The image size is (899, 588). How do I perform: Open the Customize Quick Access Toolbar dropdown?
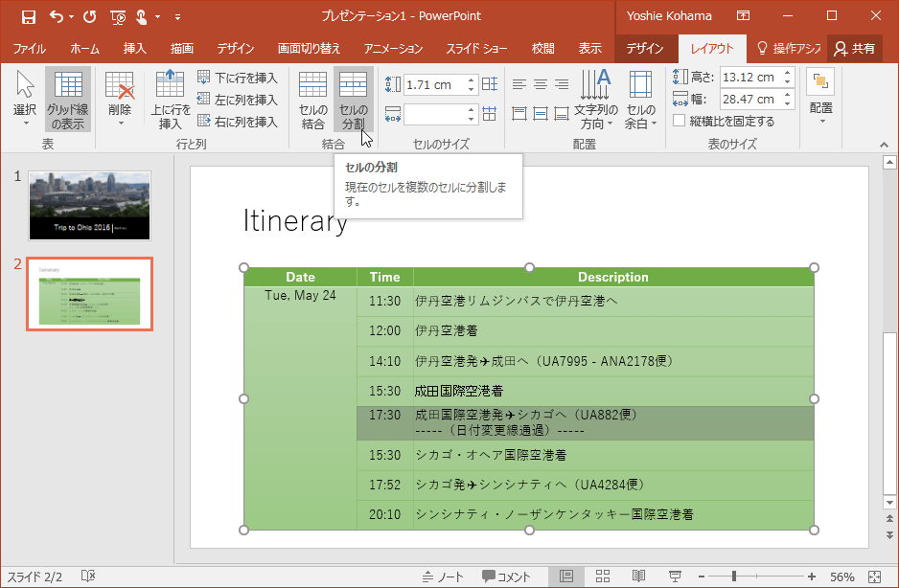pyautogui.click(x=177, y=17)
